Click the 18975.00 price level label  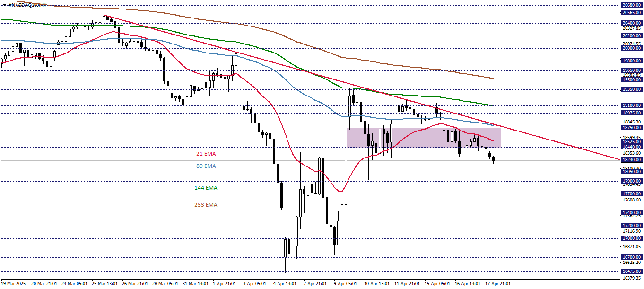click(632, 113)
